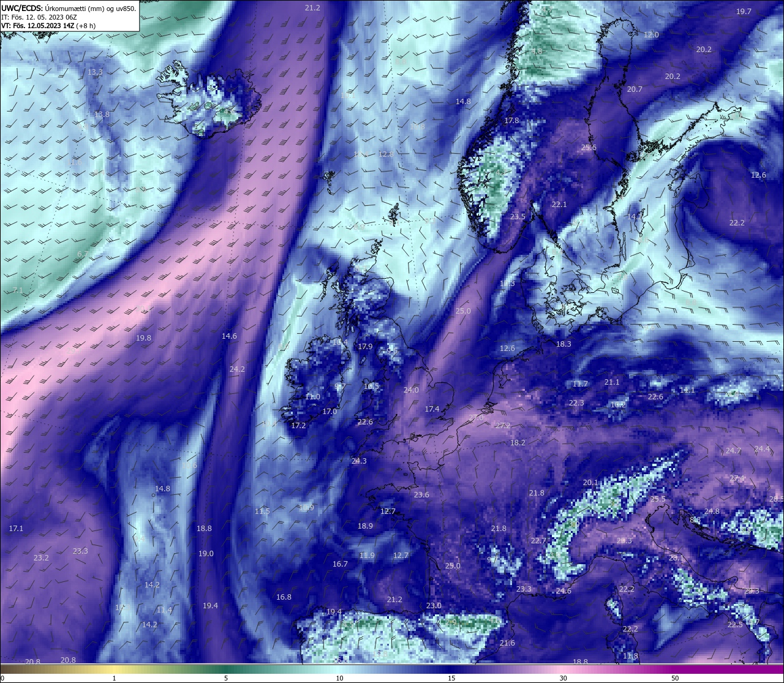This screenshot has height=683, width=784.
Task: Click the 11.4 value label
Action: pyautogui.click(x=164, y=610)
